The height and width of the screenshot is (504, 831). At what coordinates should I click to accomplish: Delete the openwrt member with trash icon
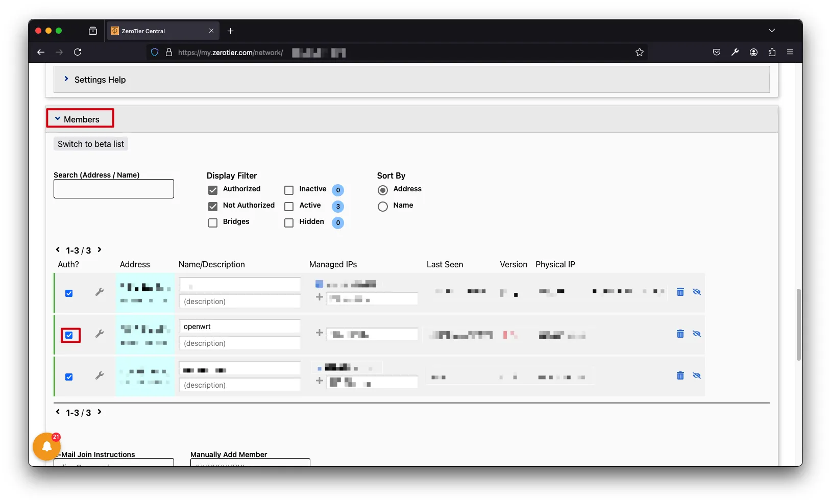(680, 334)
